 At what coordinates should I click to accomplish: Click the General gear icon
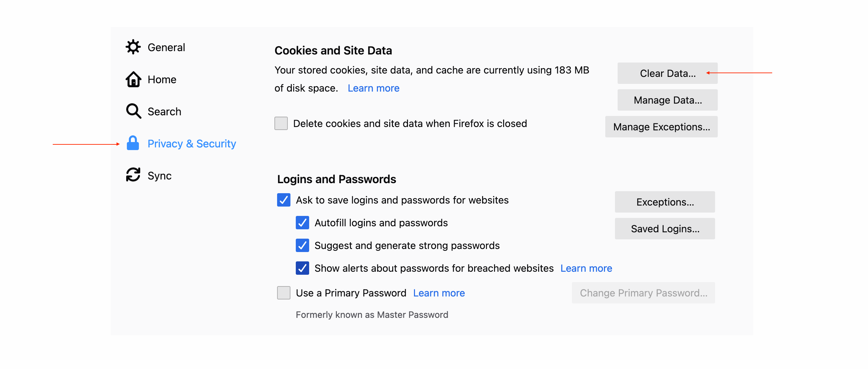point(133,47)
